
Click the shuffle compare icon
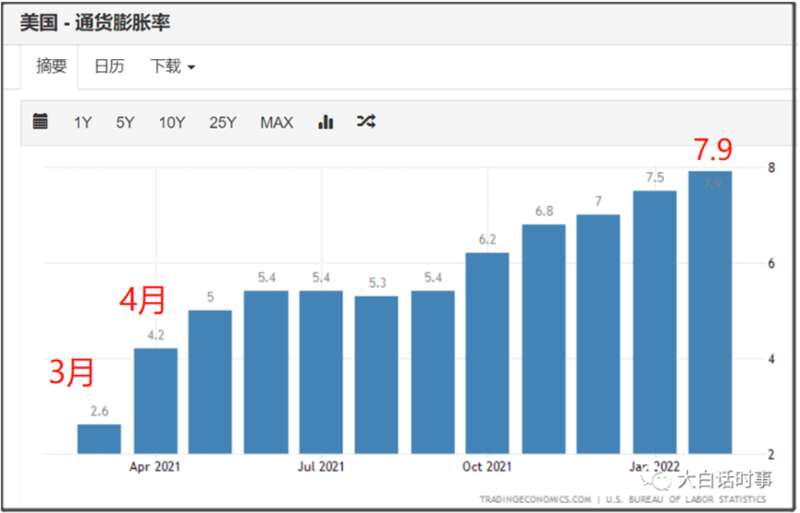coord(366,121)
